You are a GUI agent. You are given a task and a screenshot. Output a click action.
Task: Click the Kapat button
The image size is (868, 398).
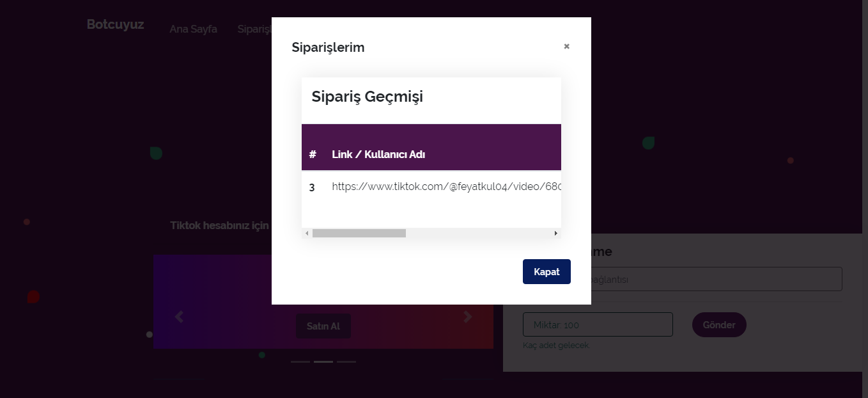[x=546, y=271]
